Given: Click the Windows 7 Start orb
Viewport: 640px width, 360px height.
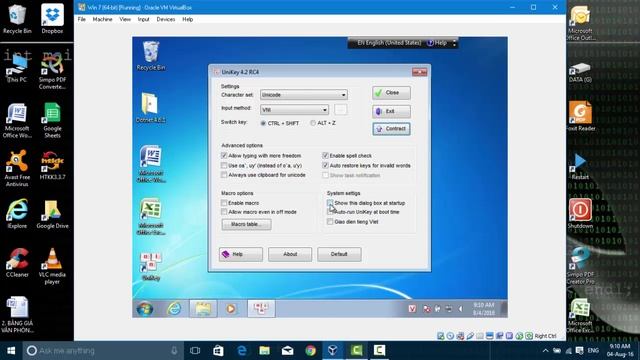Looking at the screenshot, I should coord(144,309).
